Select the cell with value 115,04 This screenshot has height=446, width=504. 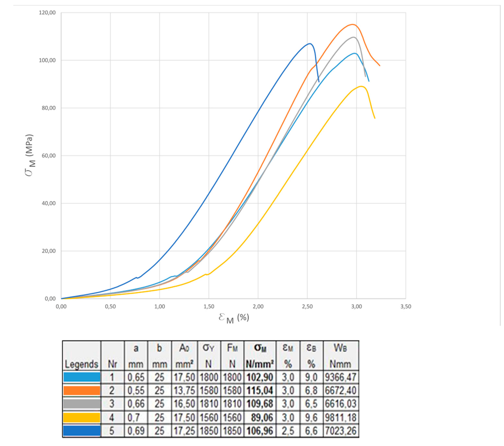(260, 390)
